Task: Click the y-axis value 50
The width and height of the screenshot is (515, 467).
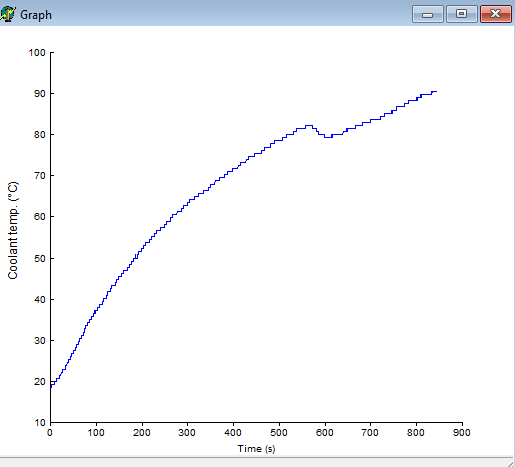Action: click(x=39, y=259)
